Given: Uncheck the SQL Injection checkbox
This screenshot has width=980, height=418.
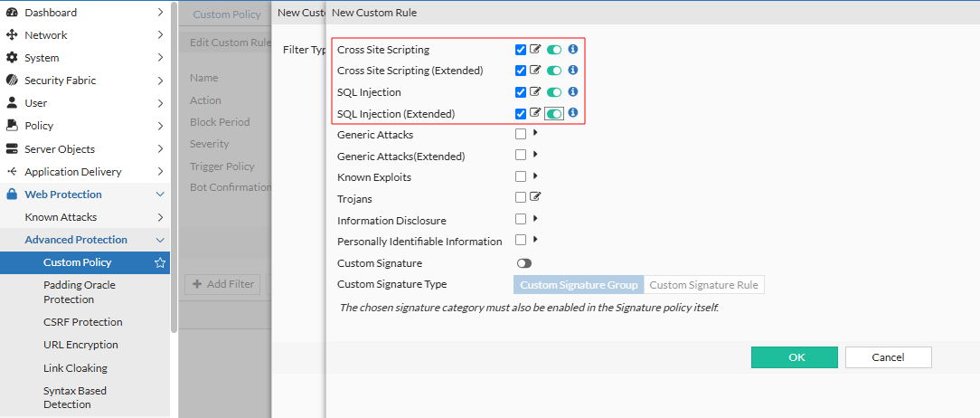Looking at the screenshot, I should click(521, 92).
